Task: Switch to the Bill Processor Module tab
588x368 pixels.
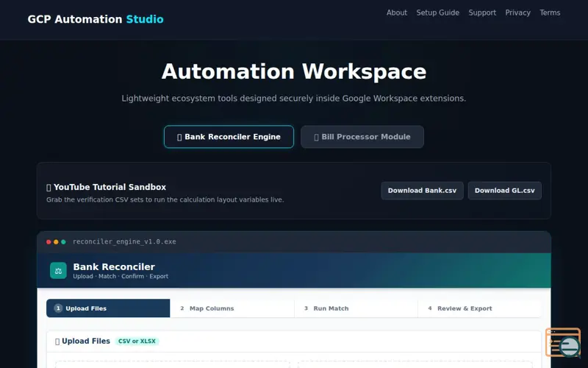Action: click(362, 137)
